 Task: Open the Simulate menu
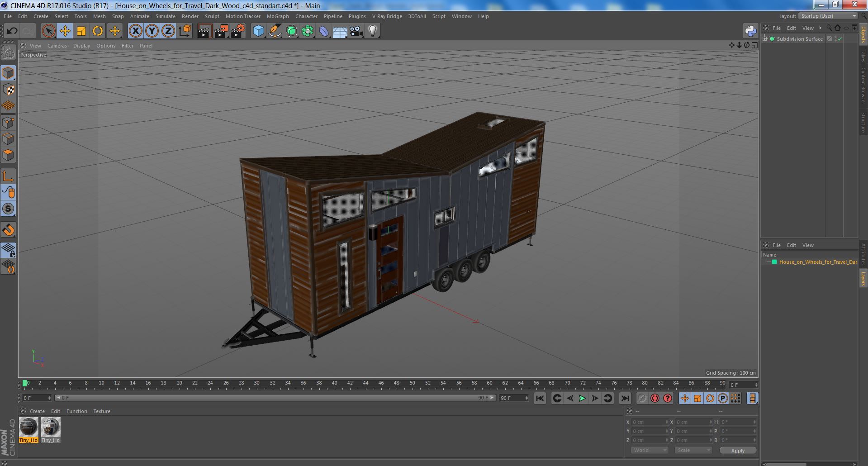pos(165,16)
